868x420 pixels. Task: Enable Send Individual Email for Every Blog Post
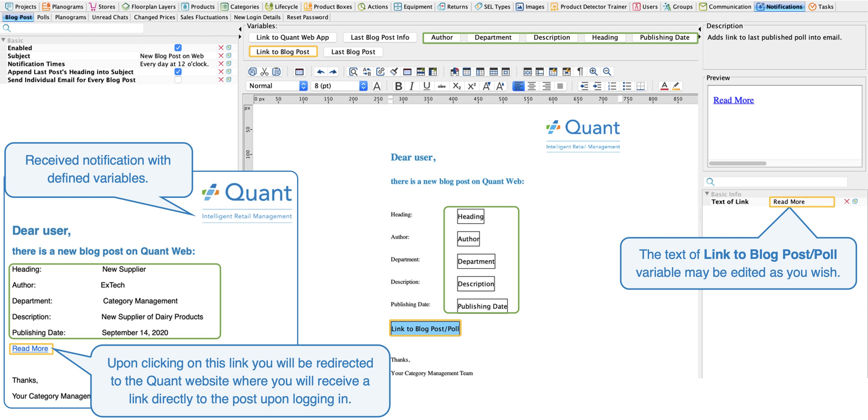(178, 80)
